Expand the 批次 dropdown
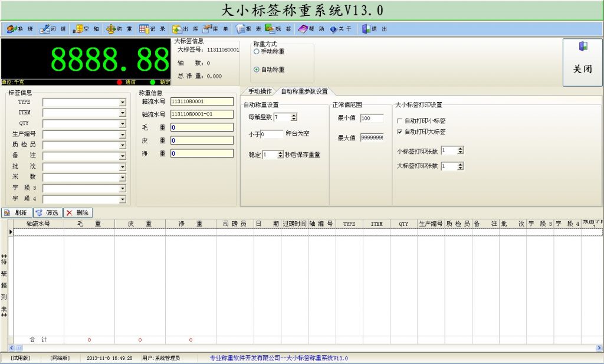 (x=122, y=167)
